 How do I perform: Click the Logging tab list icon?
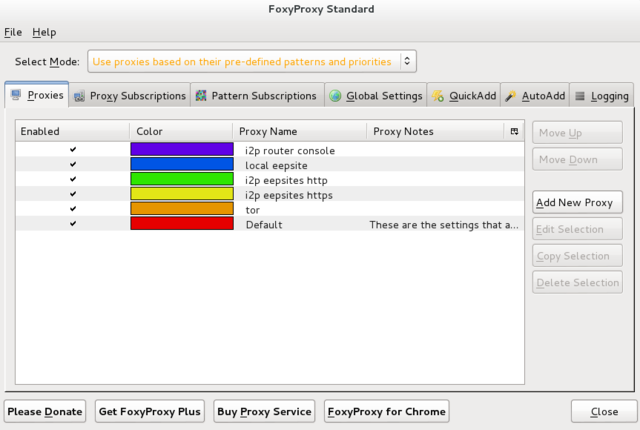point(580,96)
